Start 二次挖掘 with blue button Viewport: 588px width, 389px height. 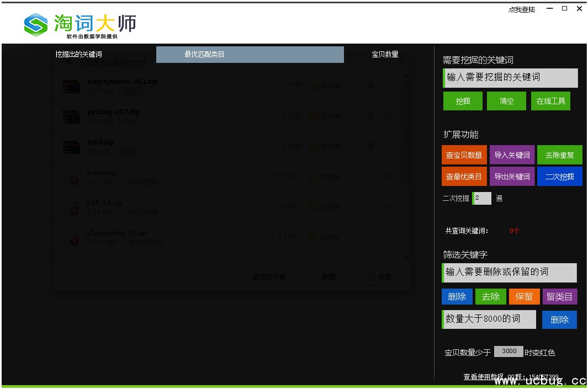559,177
